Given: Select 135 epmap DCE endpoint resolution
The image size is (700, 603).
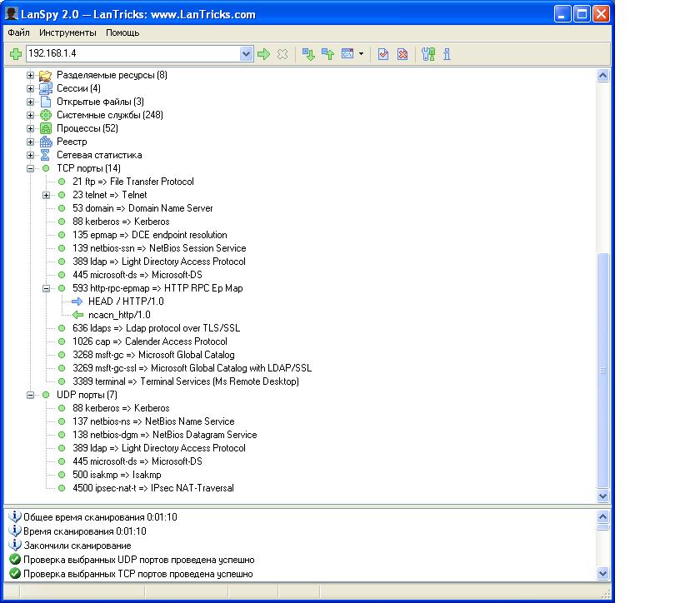Looking at the screenshot, I should (149, 235).
